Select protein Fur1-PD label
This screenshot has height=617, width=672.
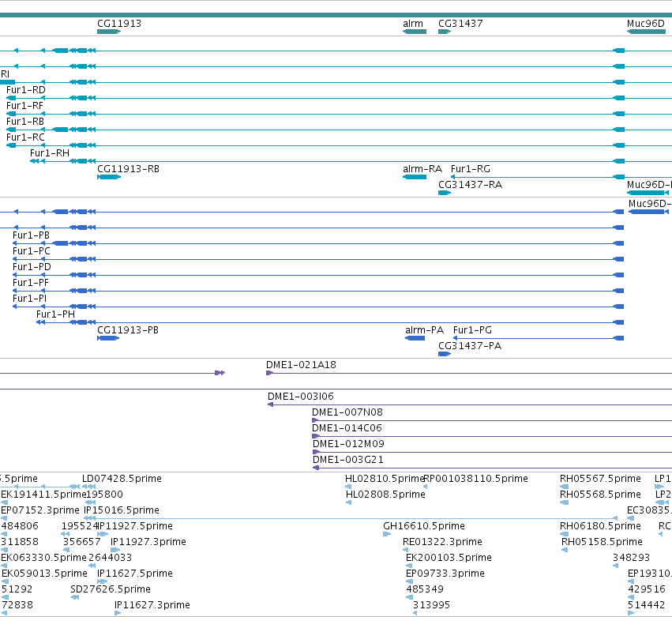point(32,267)
